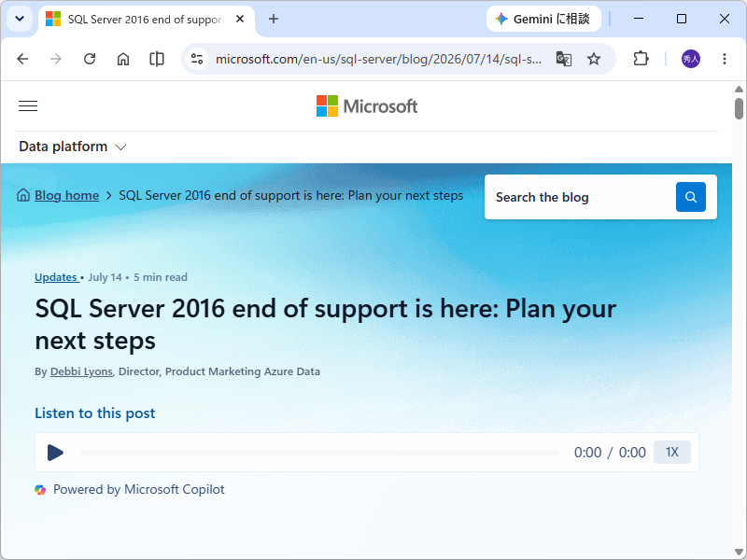Maximize the browser window
This screenshot has width=747, height=560.
click(x=682, y=19)
